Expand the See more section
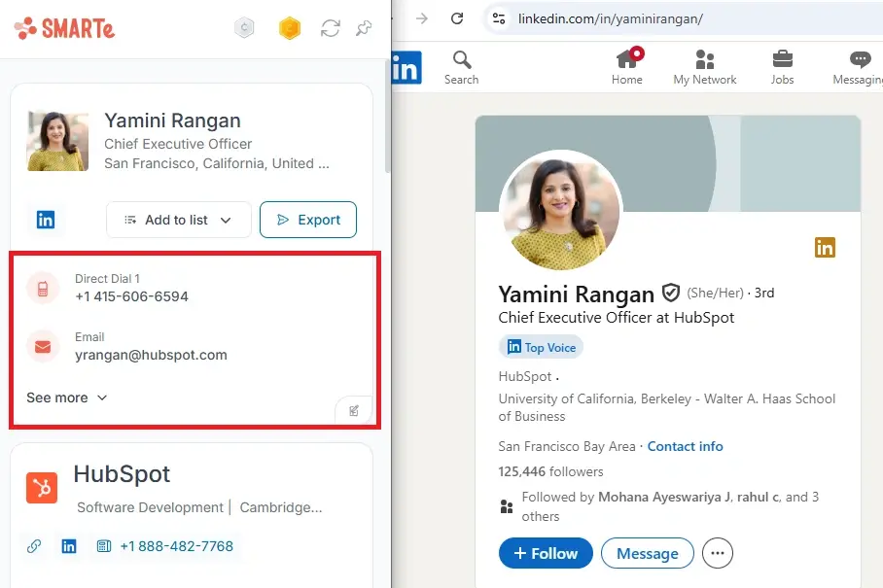Screen dimensions: 883x588 click(x=67, y=398)
